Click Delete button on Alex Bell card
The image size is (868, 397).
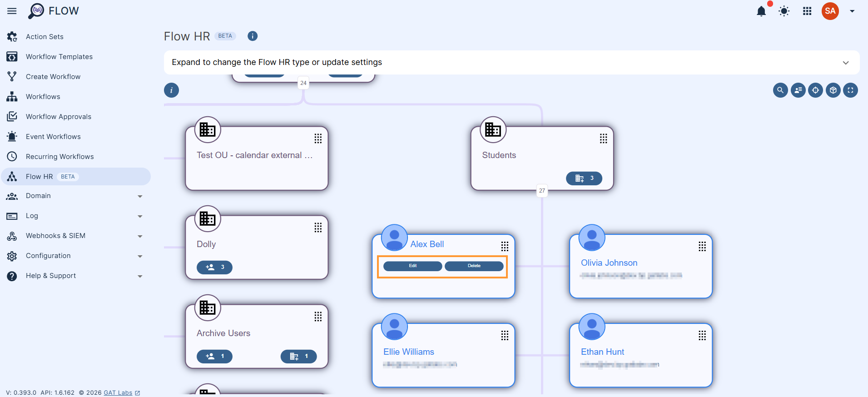[474, 266]
